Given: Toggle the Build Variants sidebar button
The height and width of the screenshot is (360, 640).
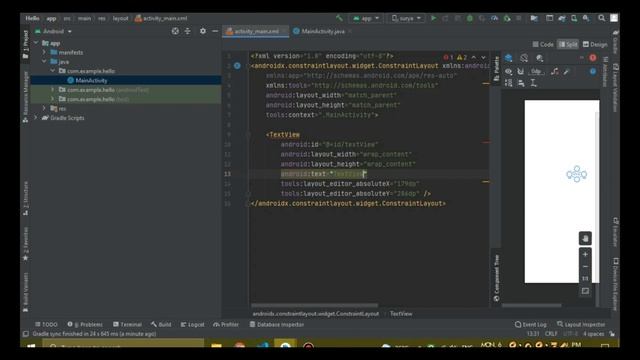Looking at the screenshot, I should click(x=25, y=292).
